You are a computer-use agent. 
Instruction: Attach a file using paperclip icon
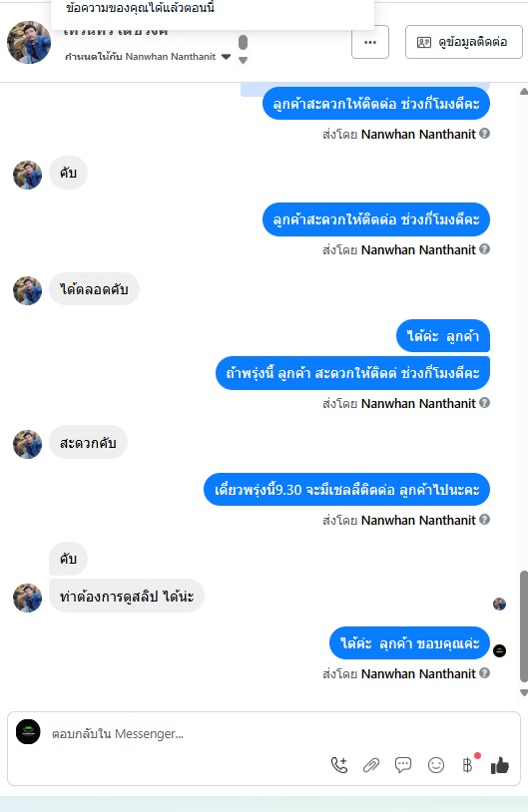371,765
